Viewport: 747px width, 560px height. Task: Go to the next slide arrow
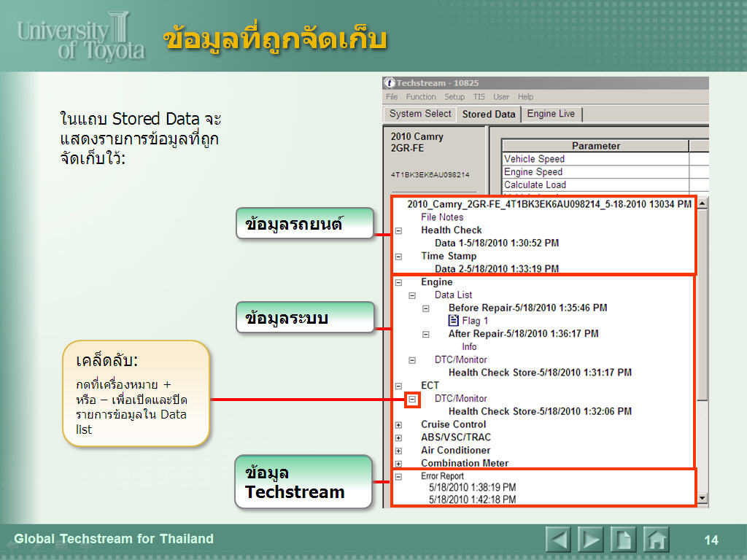[x=591, y=540]
